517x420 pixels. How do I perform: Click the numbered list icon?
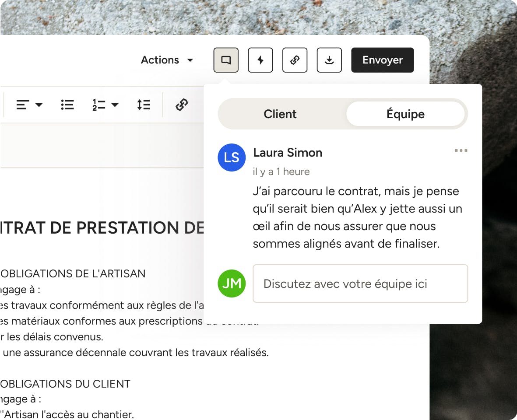point(99,105)
